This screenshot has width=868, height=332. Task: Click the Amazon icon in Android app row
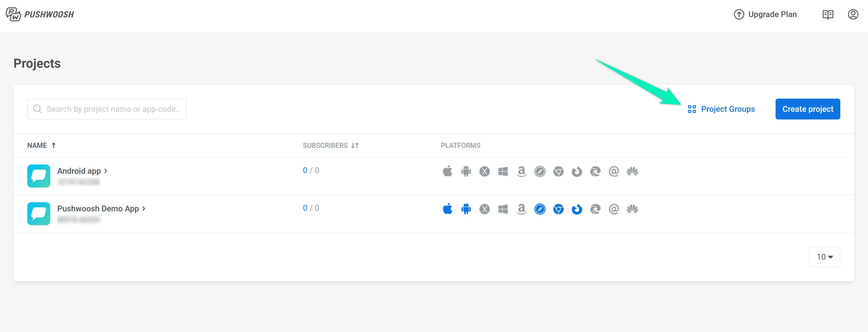click(x=521, y=171)
